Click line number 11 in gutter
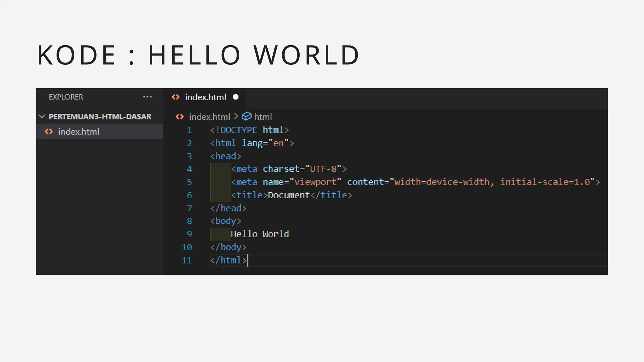The image size is (644, 362). 187,261
